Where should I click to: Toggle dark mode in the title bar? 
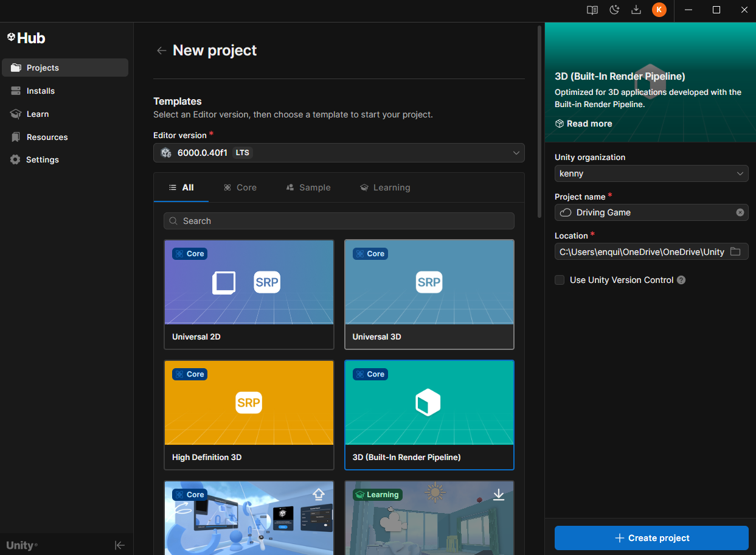(614, 10)
